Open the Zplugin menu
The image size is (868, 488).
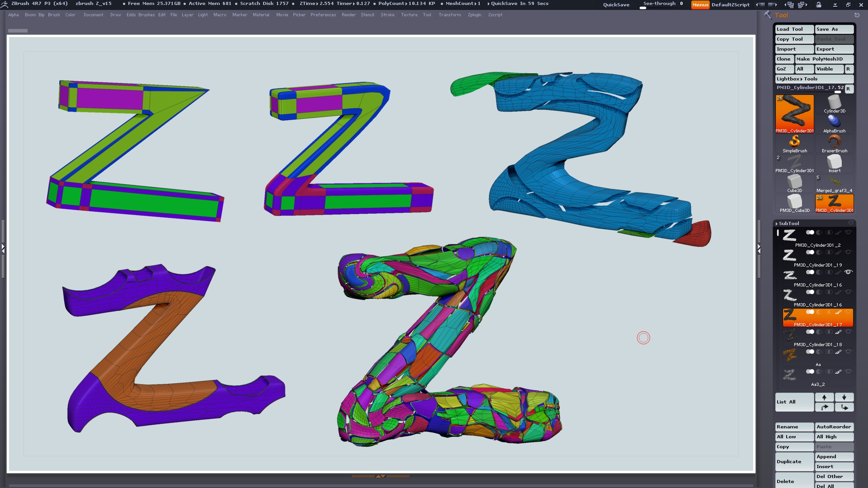pos(474,15)
